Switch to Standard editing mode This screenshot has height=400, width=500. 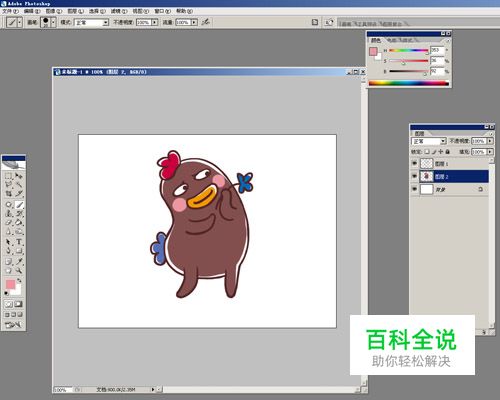pos(9,304)
